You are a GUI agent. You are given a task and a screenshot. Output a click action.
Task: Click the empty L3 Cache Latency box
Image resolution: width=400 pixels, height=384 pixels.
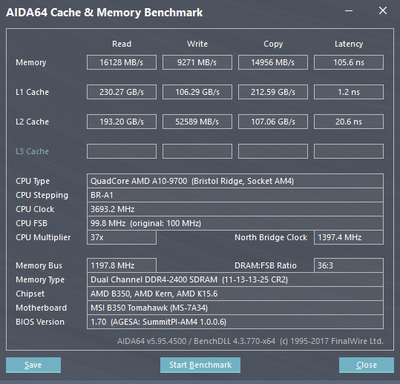click(x=349, y=151)
